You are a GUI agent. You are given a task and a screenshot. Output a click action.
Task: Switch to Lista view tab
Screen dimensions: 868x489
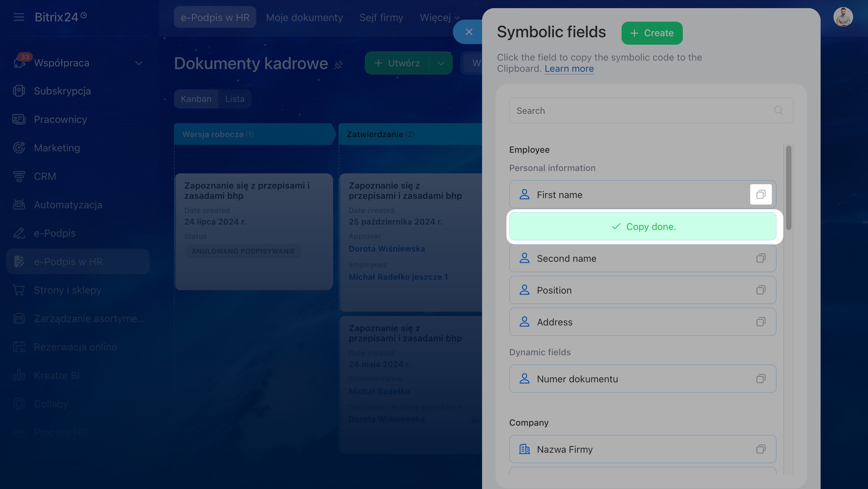click(235, 99)
